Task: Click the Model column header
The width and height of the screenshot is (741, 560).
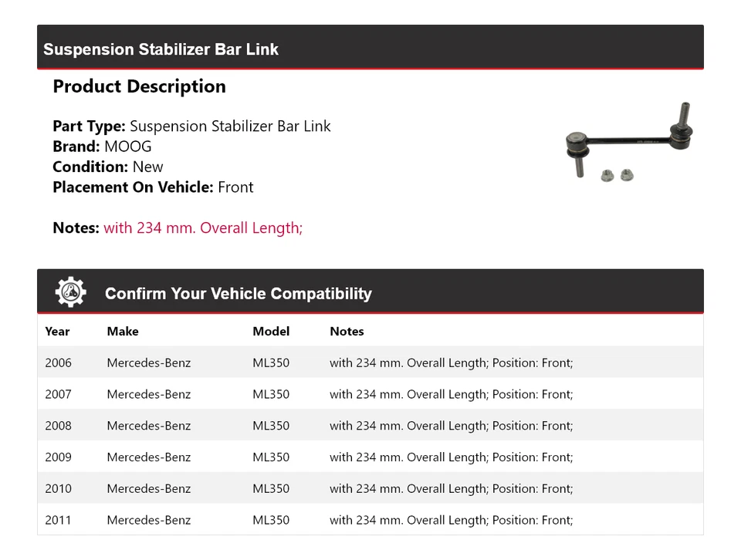Action: coord(271,331)
